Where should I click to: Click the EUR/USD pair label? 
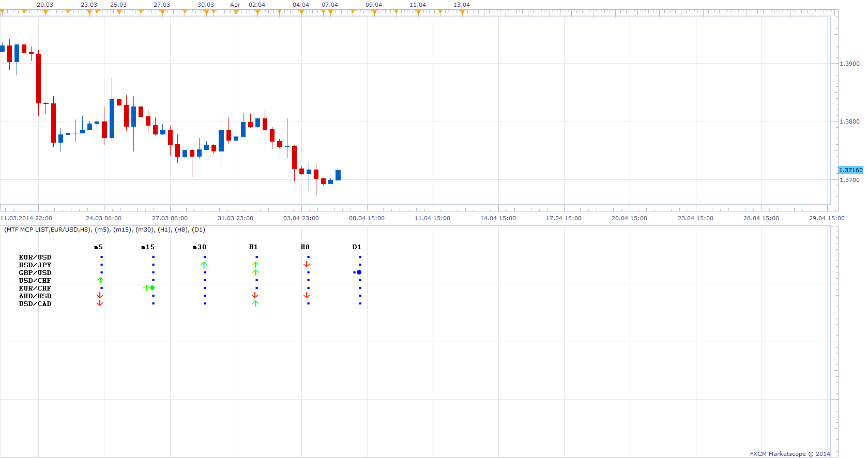35,257
